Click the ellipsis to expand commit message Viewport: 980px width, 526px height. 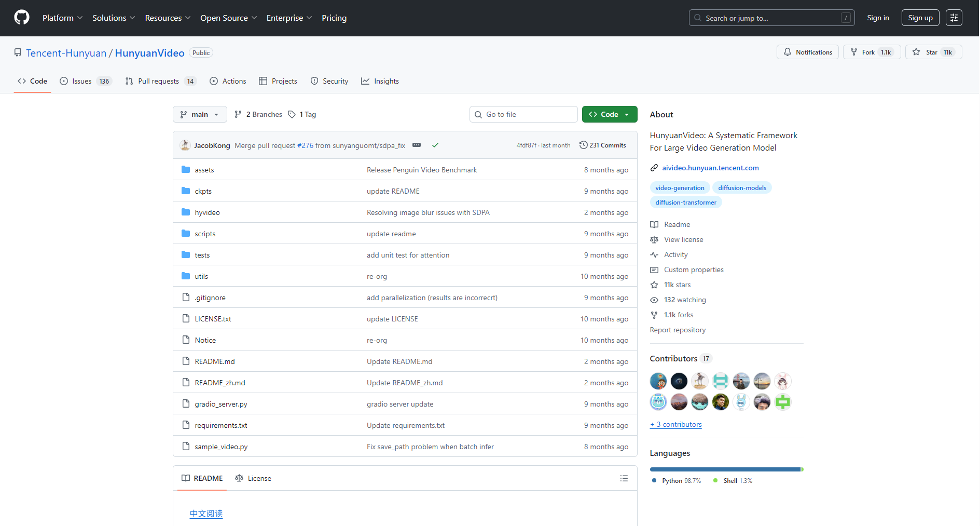pyautogui.click(x=417, y=145)
